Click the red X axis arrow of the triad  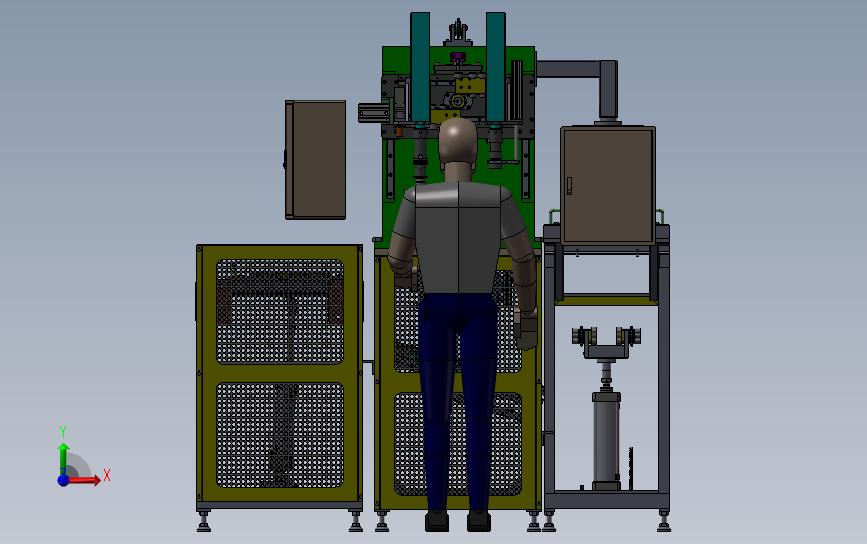click(x=85, y=480)
